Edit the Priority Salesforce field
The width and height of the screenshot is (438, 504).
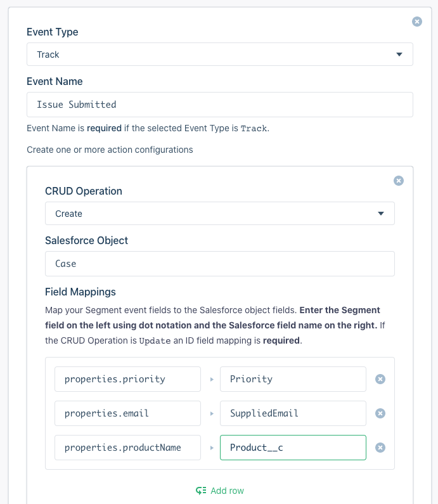pyautogui.click(x=293, y=379)
